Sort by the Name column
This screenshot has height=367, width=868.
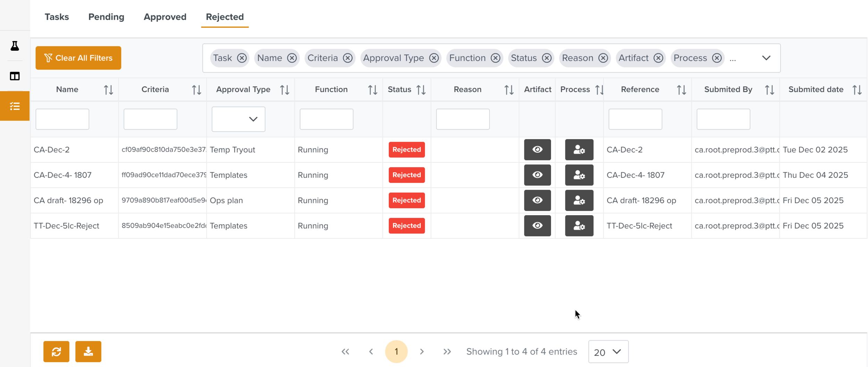pyautogui.click(x=108, y=90)
